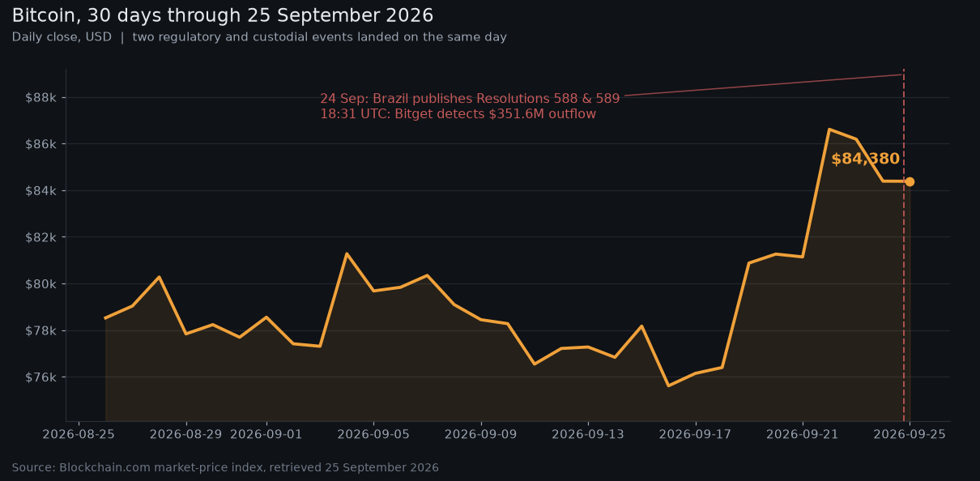Click the annotation '24 Sep: Brazil publishes Resolutions 588 & 589'
Screen dimensions: 980x481
point(470,99)
